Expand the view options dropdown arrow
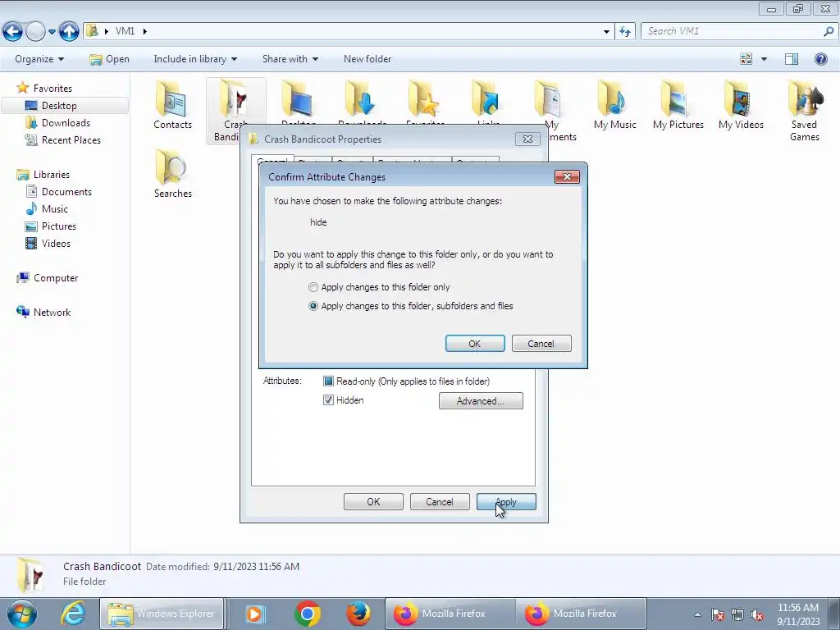Image resolution: width=840 pixels, height=630 pixels. 764,59
